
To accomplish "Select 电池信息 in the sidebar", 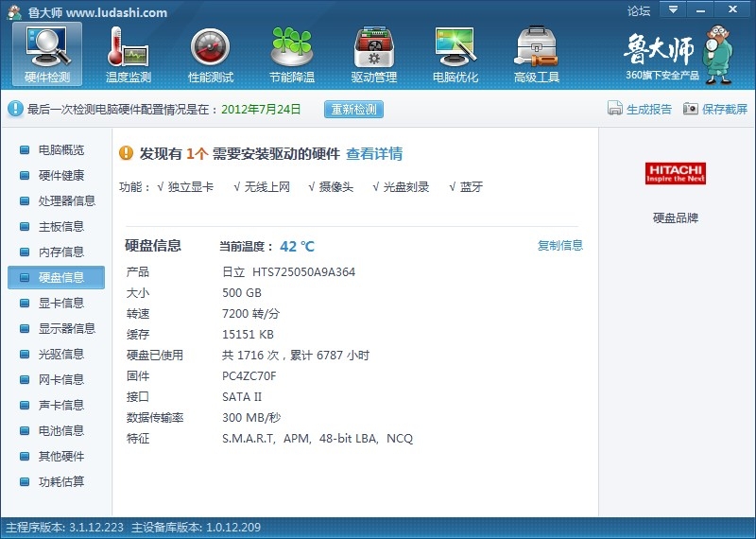I will click(60, 431).
